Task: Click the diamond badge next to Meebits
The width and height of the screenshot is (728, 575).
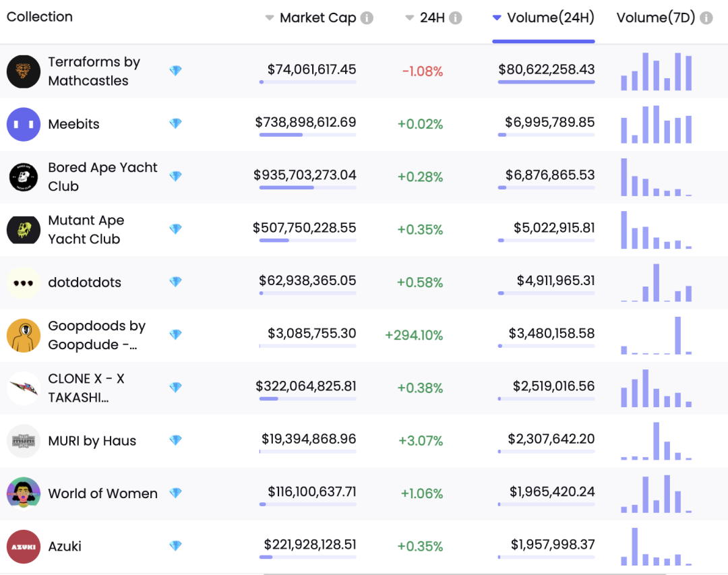Action: [175, 123]
